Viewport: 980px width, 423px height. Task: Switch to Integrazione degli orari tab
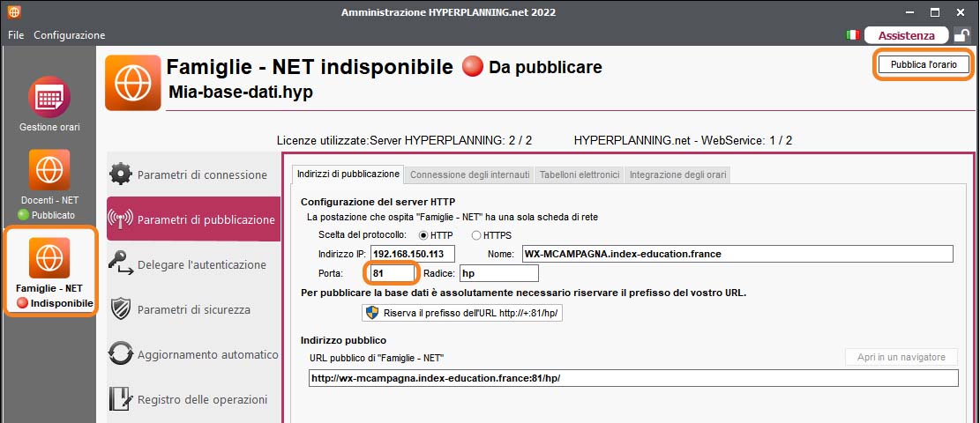pyautogui.click(x=678, y=175)
